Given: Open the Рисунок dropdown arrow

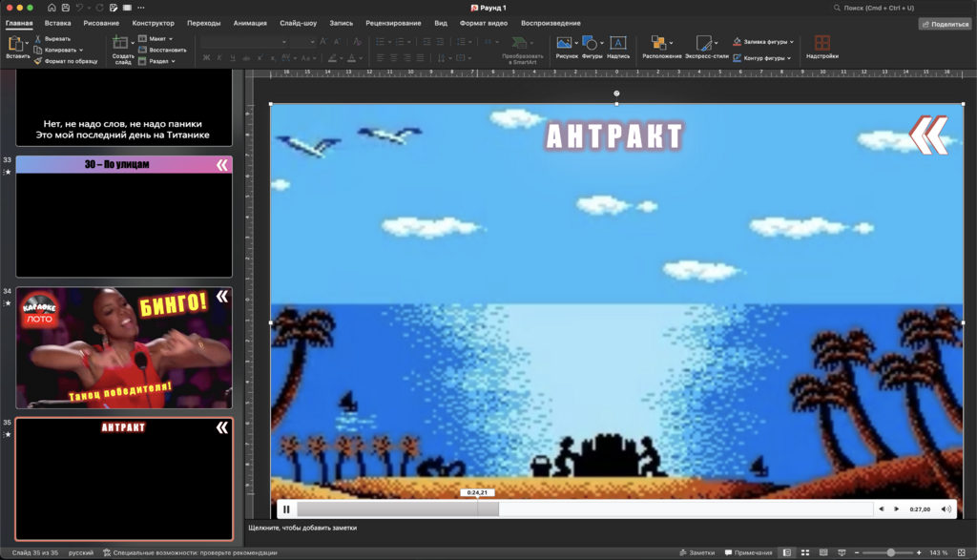Looking at the screenshot, I should pos(575,43).
